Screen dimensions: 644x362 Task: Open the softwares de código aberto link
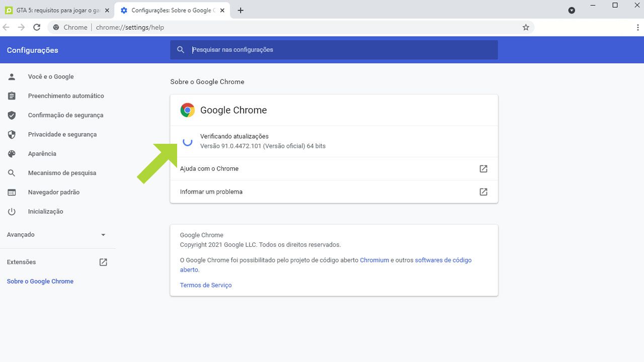443,260
